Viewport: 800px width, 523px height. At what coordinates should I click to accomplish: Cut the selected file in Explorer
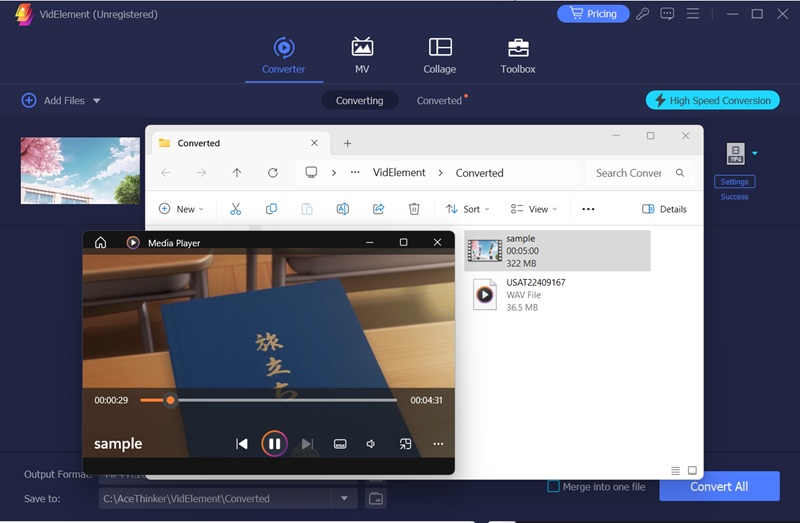pyautogui.click(x=236, y=209)
